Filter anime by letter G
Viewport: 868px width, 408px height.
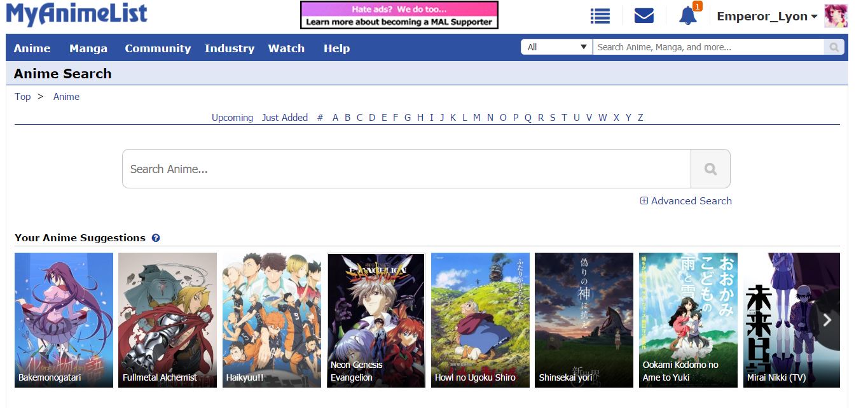(408, 118)
